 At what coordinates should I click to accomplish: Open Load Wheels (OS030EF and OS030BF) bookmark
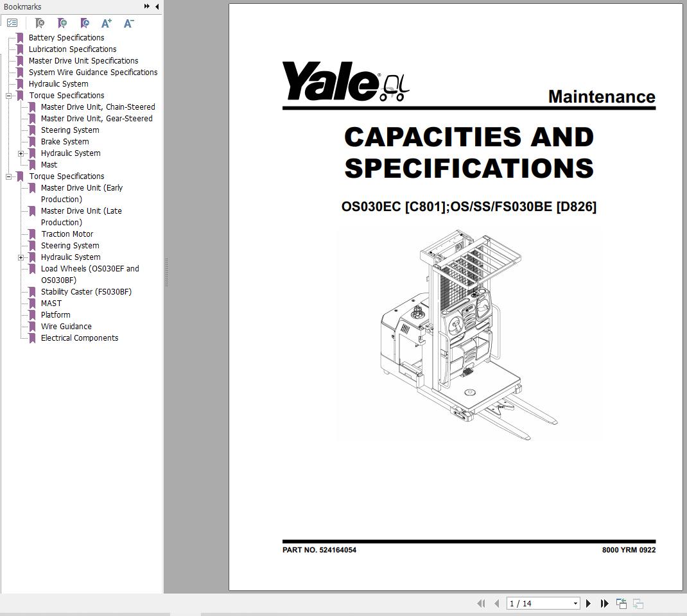point(90,275)
